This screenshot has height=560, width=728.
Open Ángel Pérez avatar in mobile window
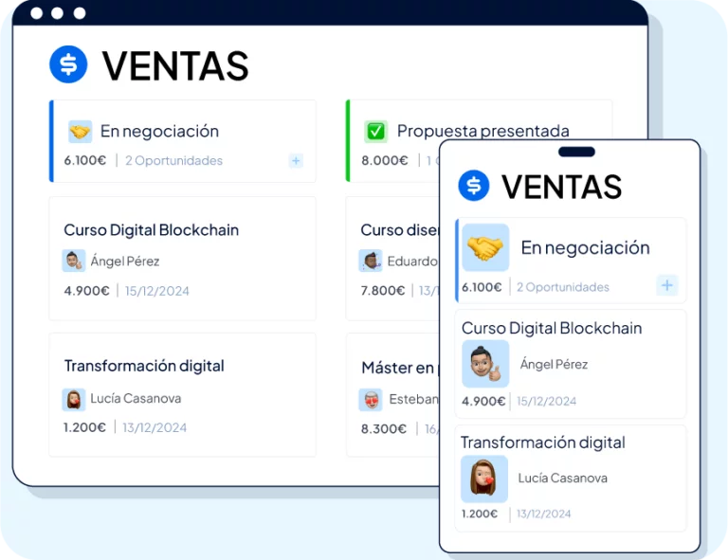485,364
